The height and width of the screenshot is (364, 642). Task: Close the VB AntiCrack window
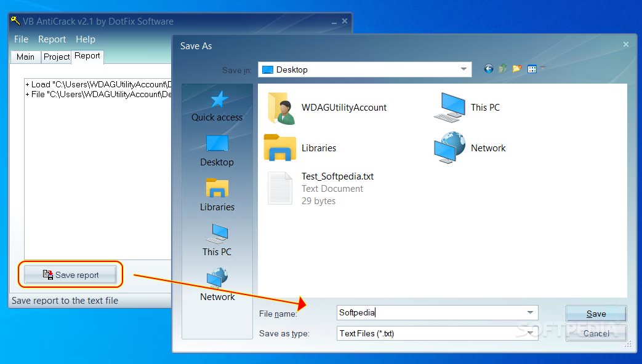coord(345,21)
